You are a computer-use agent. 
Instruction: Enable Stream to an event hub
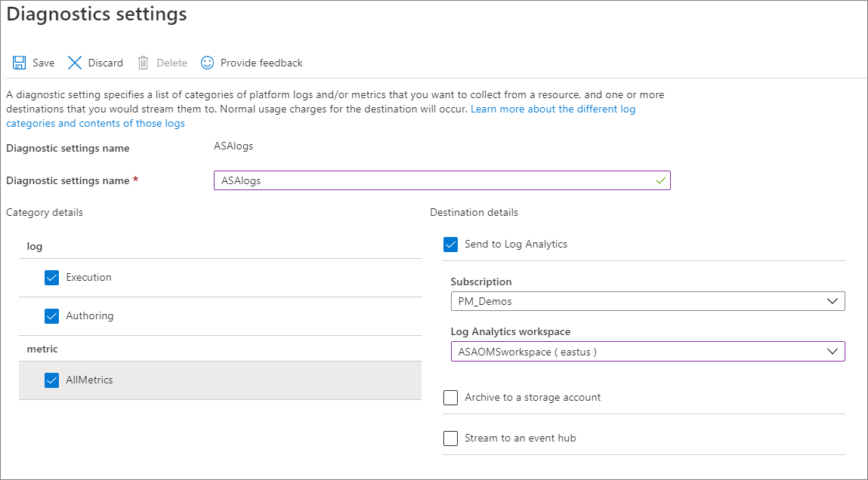(450, 438)
